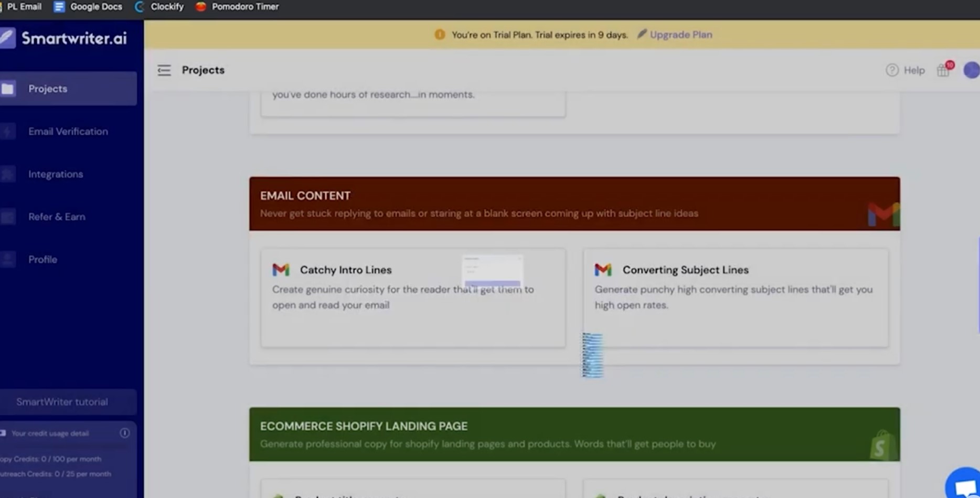Collapse the sidebar with the hamburger icon
This screenshot has width=980, height=498.
point(164,70)
